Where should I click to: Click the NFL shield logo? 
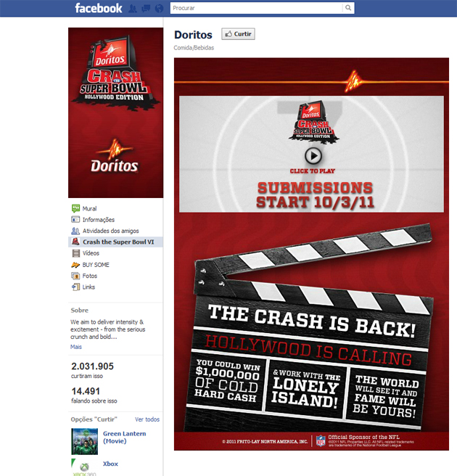(321, 441)
